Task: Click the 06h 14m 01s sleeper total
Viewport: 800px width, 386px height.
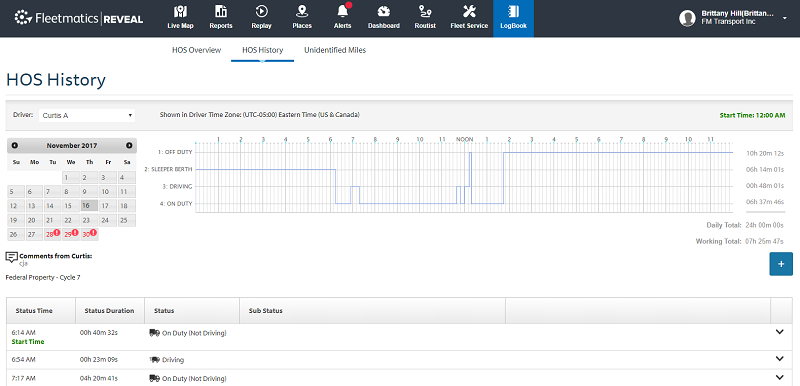Action: [764, 170]
